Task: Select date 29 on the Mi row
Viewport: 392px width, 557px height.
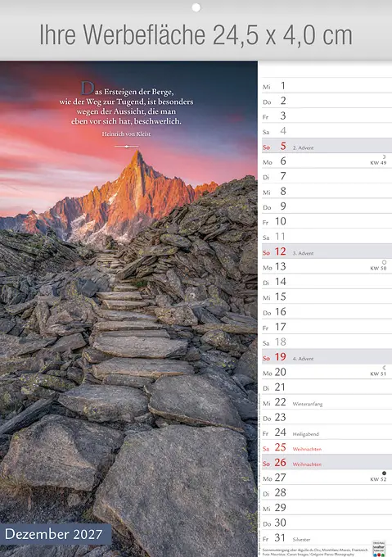Action: pyautogui.click(x=280, y=507)
